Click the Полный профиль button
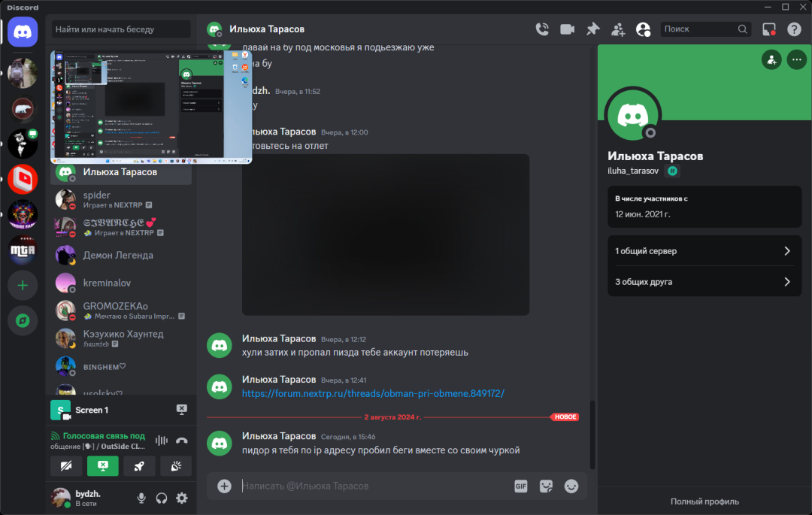This screenshot has width=812, height=515. pyautogui.click(x=704, y=501)
